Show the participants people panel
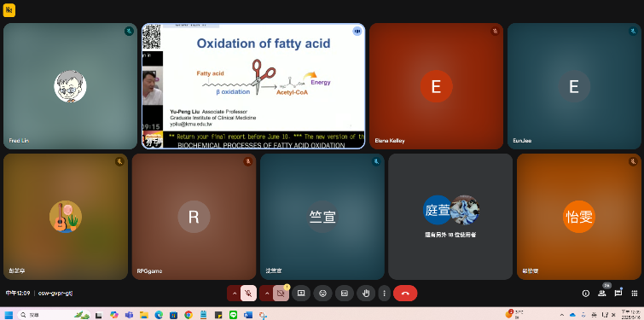The width and height of the screenshot is (644, 320). tap(602, 294)
